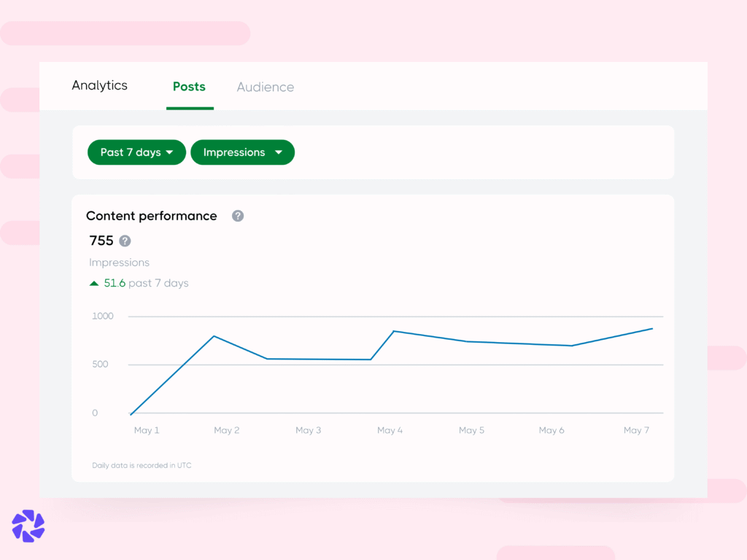This screenshot has width=747, height=560.
Task: Select the Posts tab
Action: [189, 87]
